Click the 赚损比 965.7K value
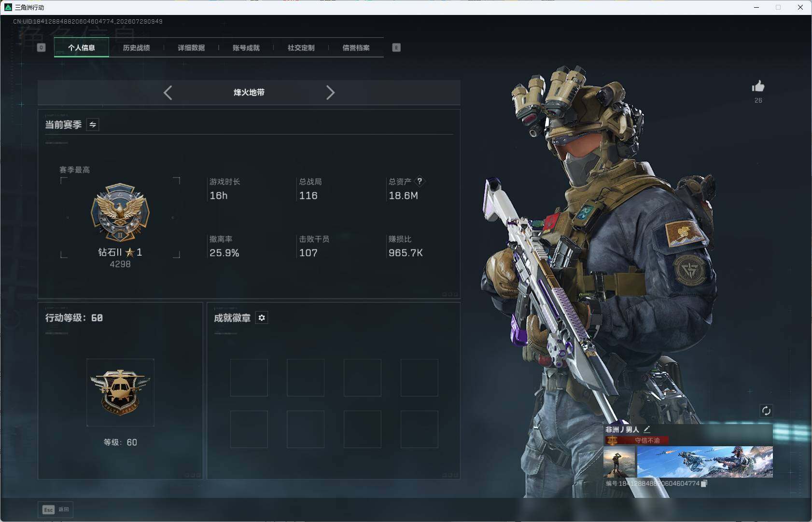This screenshot has width=812, height=522. 406,253
